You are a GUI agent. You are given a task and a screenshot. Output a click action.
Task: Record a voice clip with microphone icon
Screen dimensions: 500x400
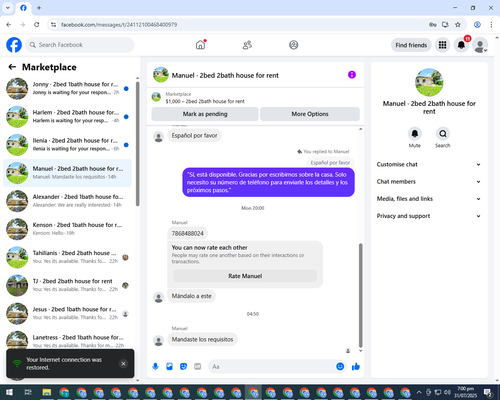(155, 367)
